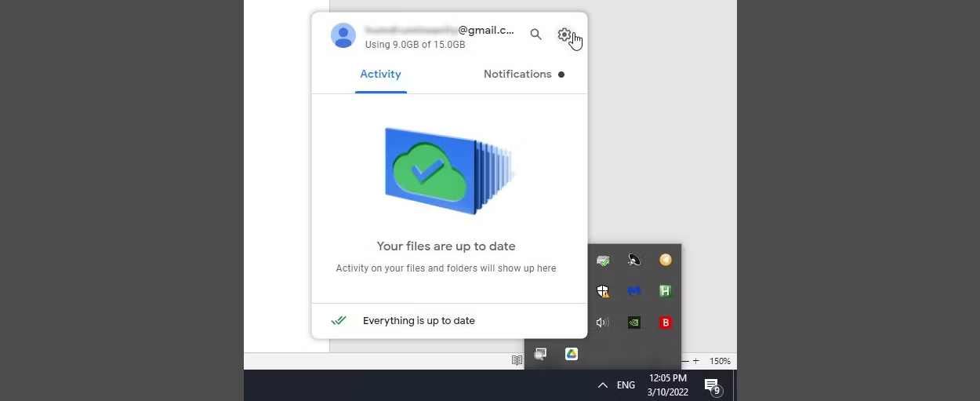This screenshot has height=401, width=980.
Task: Click 'Everything is up to date' status
Action: pos(419,320)
